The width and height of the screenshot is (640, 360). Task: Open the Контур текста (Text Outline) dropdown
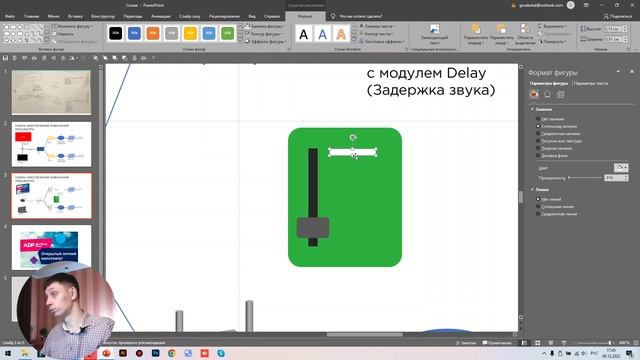(377, 34)
